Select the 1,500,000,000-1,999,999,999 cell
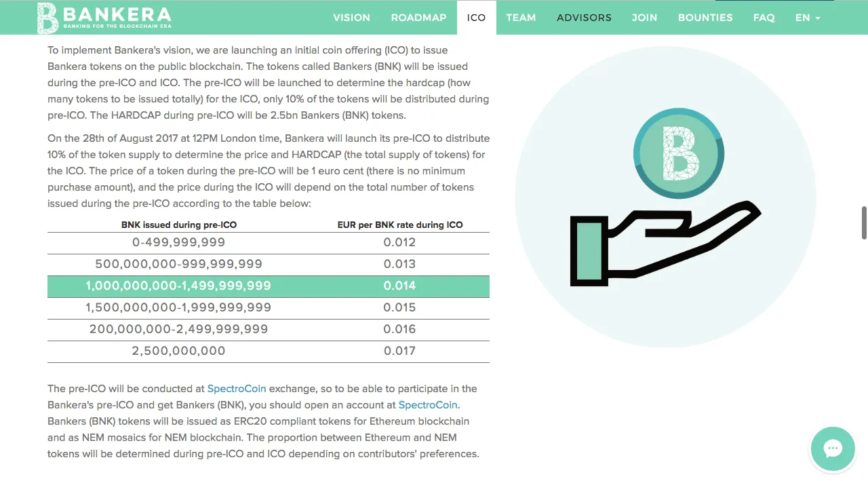 click(x=179, y=307)
